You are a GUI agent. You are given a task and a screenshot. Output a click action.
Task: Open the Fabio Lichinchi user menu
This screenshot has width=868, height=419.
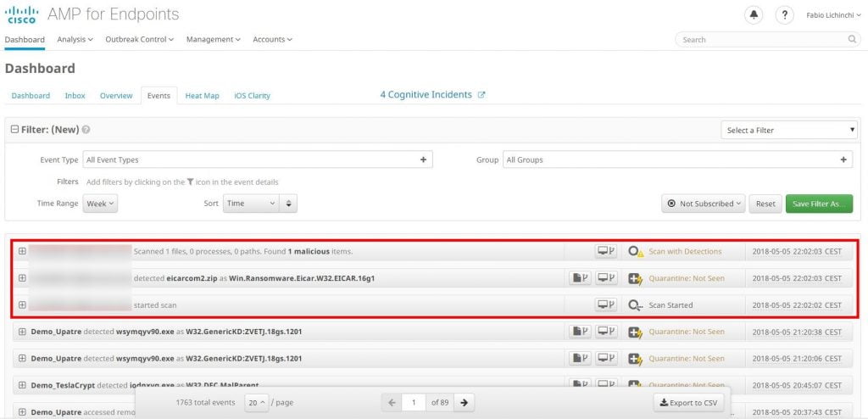834,15
